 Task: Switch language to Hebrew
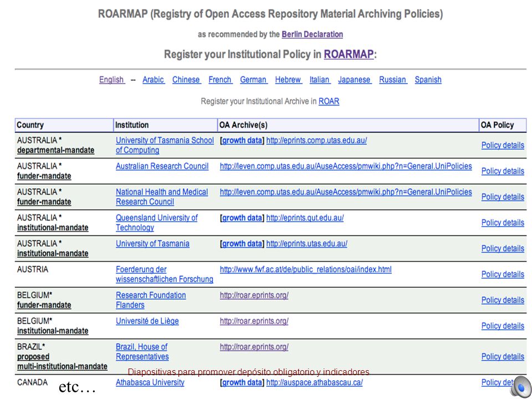(288, 80)
